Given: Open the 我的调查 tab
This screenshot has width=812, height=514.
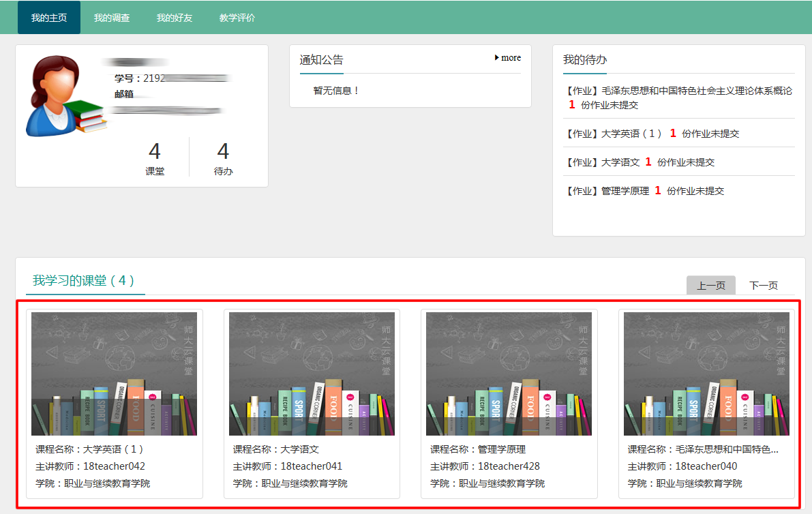Looking at the screenshot, I should click(x=112, y=18).
